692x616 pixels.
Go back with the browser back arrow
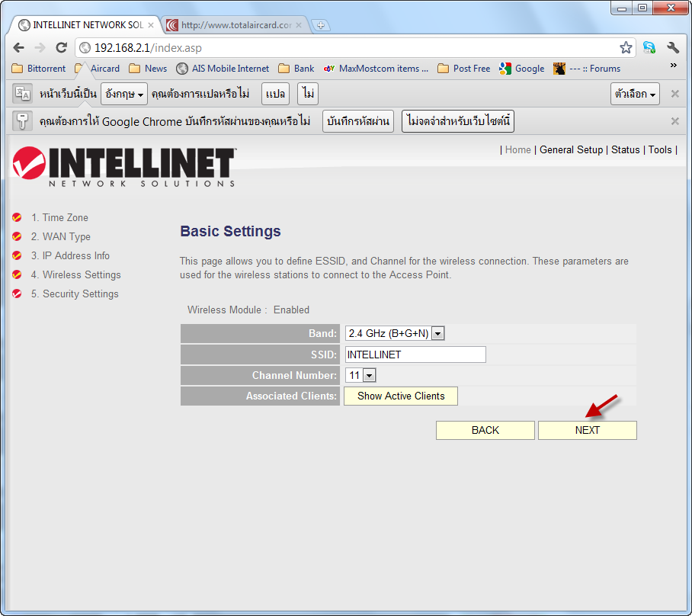click(18, 48)
